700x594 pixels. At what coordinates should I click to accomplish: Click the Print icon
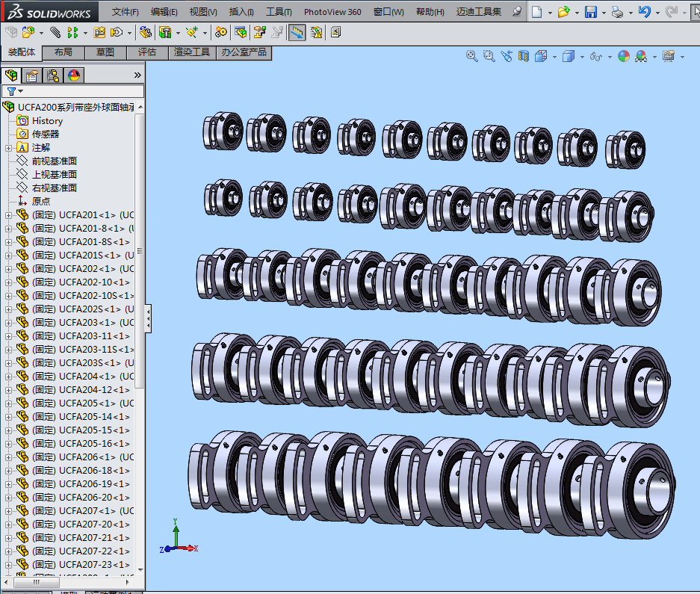[x=617, y=12]
